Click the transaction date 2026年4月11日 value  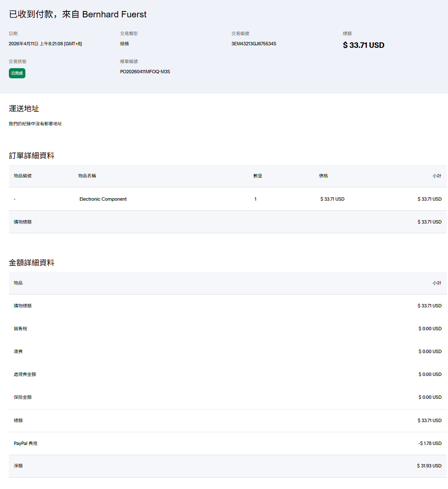[x=45, y=44]
